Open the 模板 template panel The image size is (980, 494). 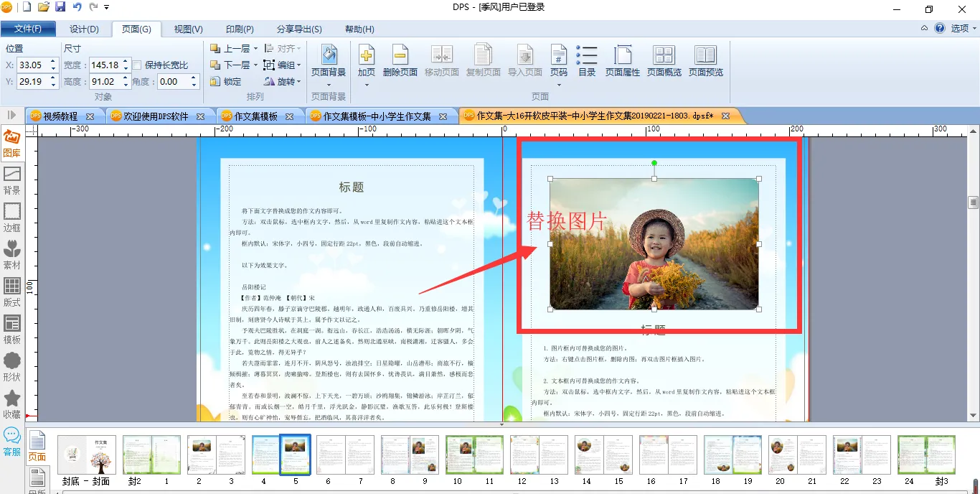[x=11, y=330]
